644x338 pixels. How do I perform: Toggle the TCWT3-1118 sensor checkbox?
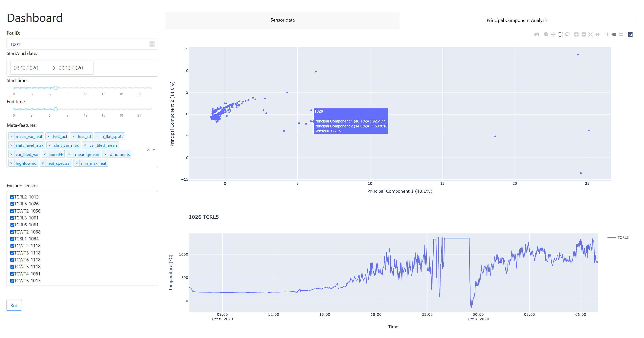12,253
